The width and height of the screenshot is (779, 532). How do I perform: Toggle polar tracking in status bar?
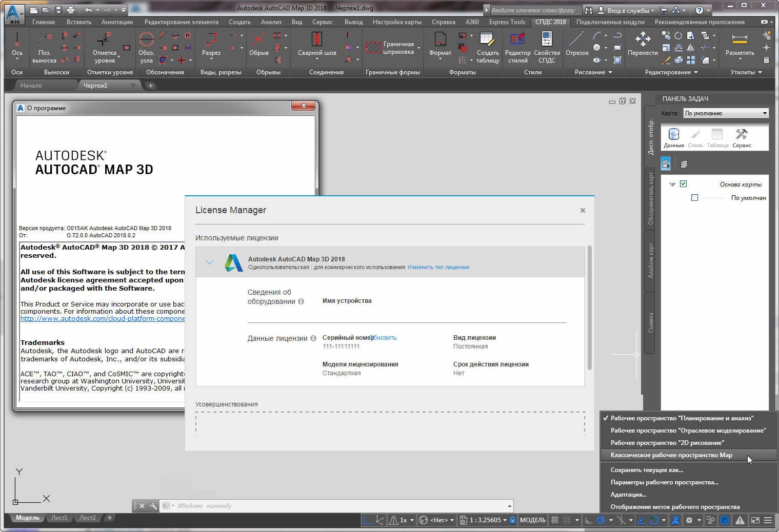point(601,520)
